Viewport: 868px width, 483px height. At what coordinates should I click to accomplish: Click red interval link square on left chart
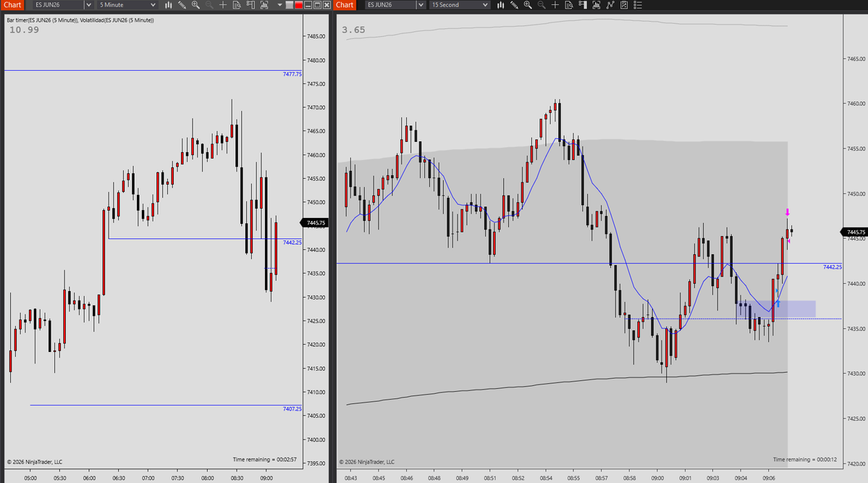click(x=299, y=5)
